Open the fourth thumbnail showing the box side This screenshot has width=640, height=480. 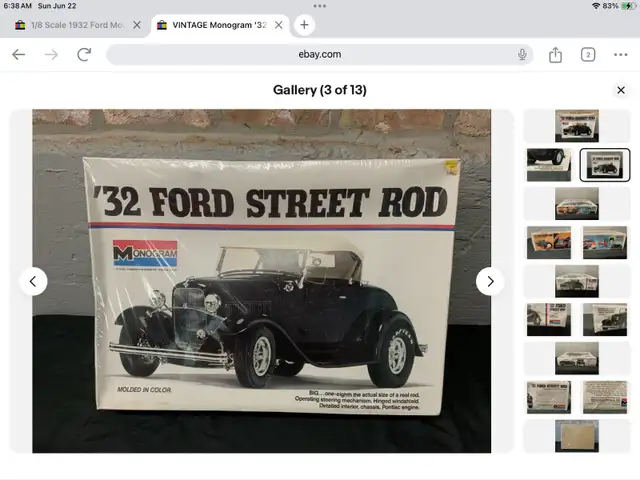(577, 204)
